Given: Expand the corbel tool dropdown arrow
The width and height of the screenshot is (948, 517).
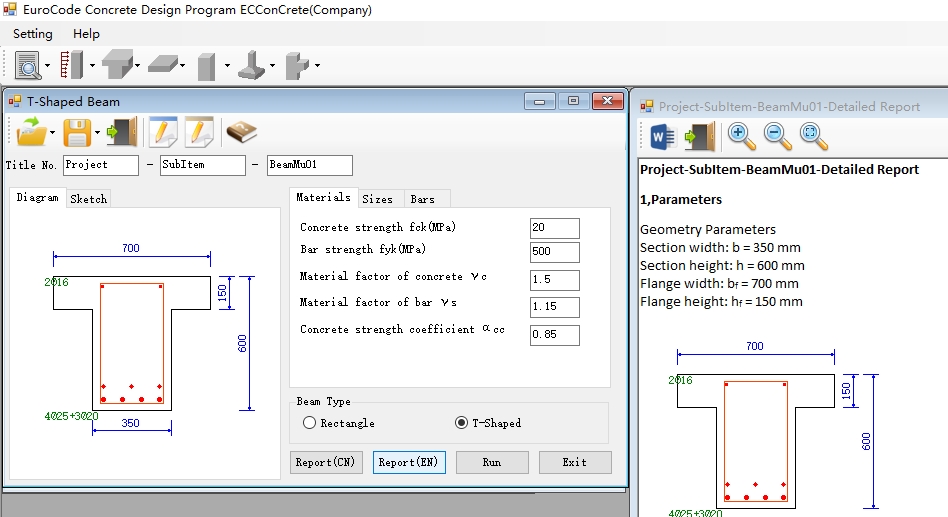Looking at the screenshot, I should pyautogui.click(x=317, y=65).
